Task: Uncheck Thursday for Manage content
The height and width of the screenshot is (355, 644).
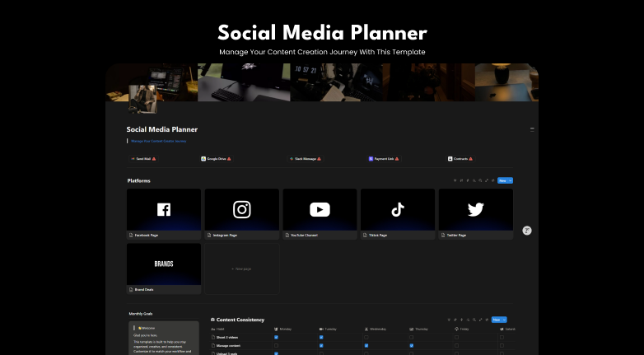Action: click(412, 346)
